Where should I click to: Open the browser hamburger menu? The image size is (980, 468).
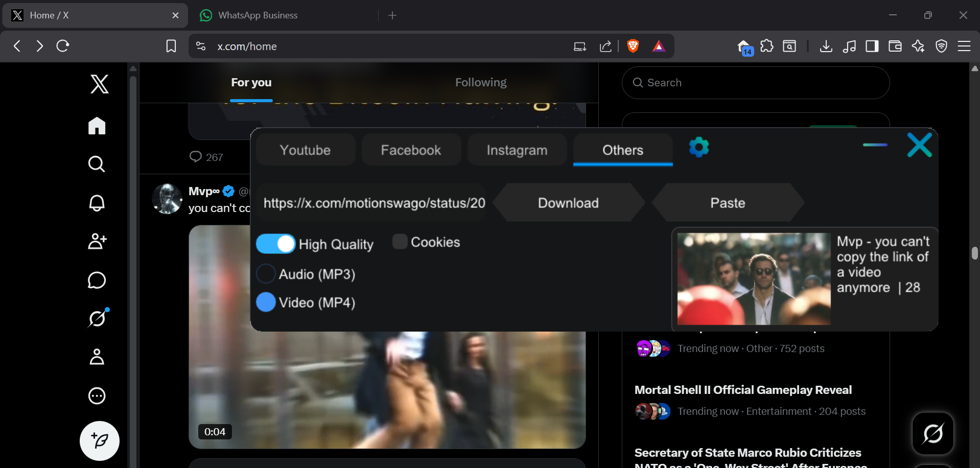(x=965, y=46)
